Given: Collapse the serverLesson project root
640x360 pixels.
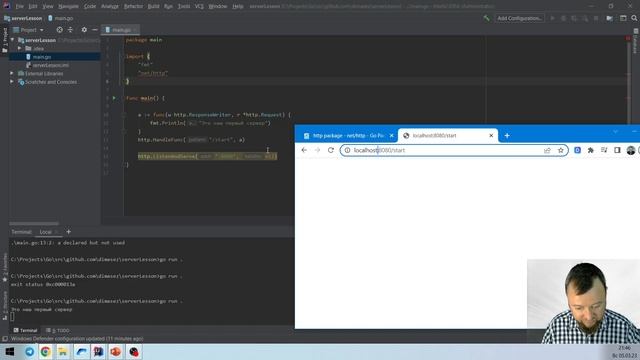Looking at the screenshot, I should pos(12,40).
